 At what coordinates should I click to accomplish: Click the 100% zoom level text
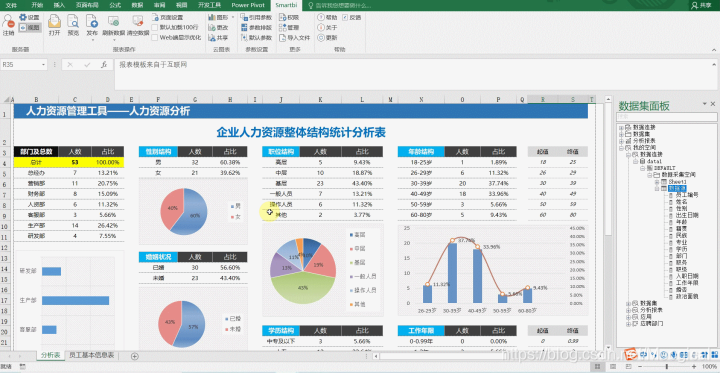coord(709,367)
